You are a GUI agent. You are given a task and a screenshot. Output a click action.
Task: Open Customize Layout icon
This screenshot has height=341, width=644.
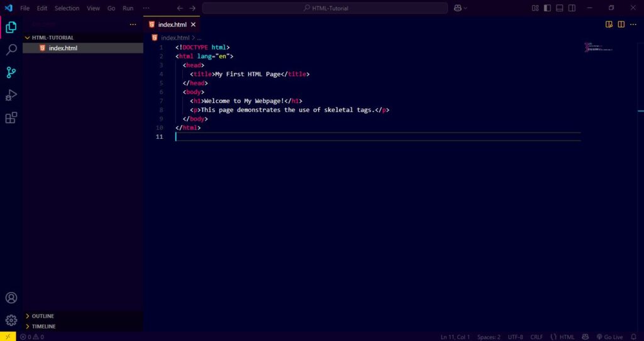(x=535, y=8)
